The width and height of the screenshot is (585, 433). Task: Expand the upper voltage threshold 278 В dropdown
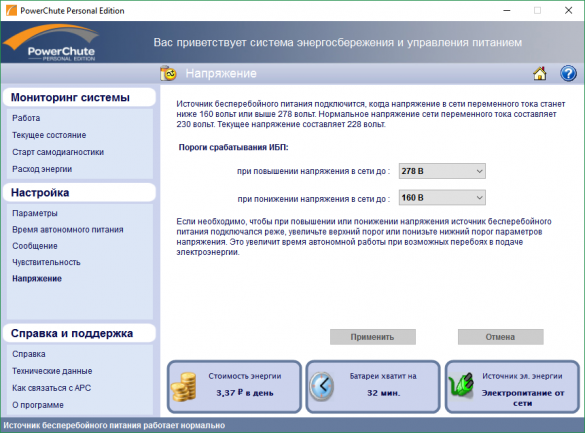tap(442, 171)
